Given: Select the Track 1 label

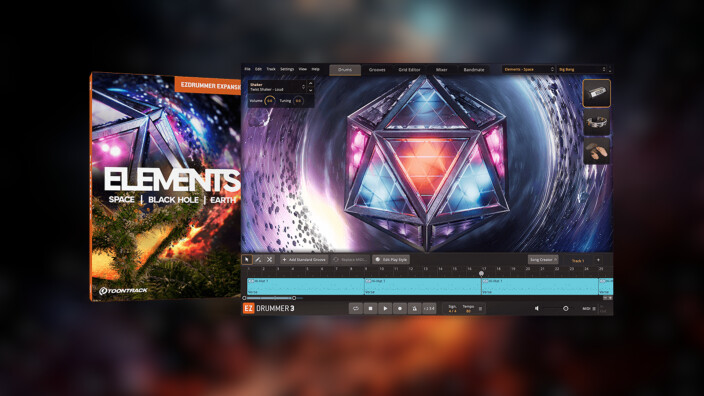Looking at the screenshot, I should [577, 260].
